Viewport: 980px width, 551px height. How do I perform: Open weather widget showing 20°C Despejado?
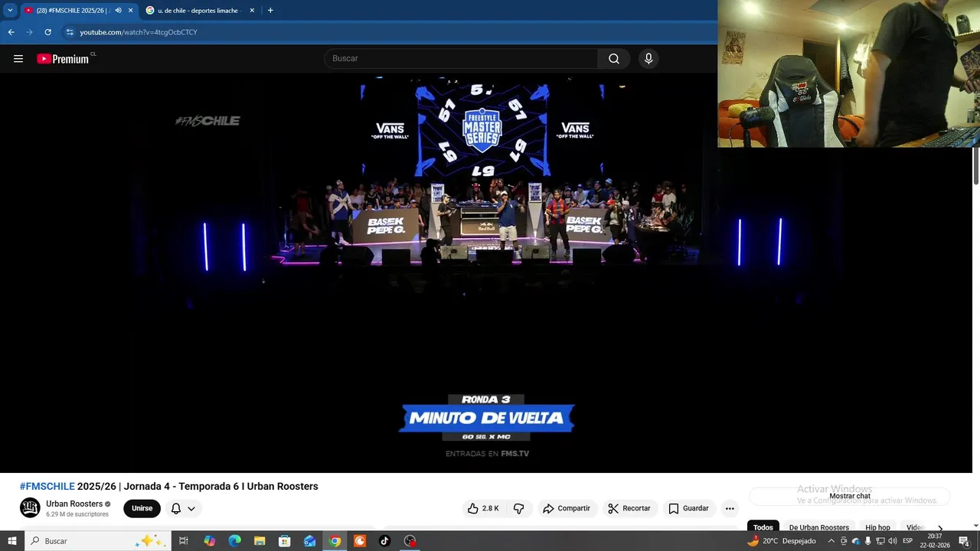tap(781, 541)
